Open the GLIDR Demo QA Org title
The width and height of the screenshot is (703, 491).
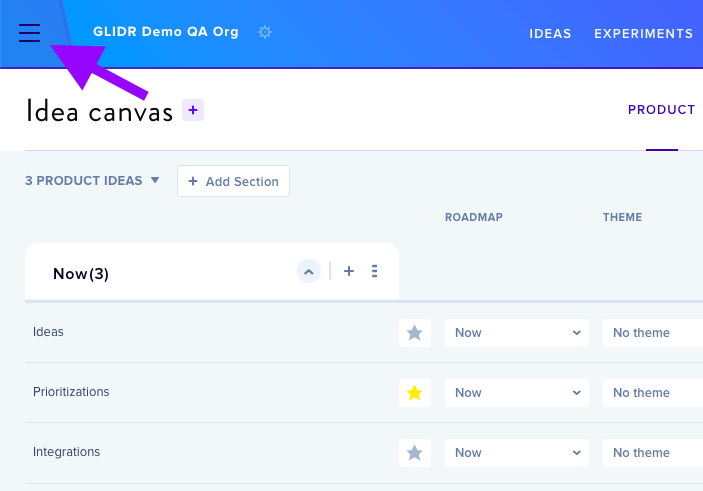click(x=165, y=32)
